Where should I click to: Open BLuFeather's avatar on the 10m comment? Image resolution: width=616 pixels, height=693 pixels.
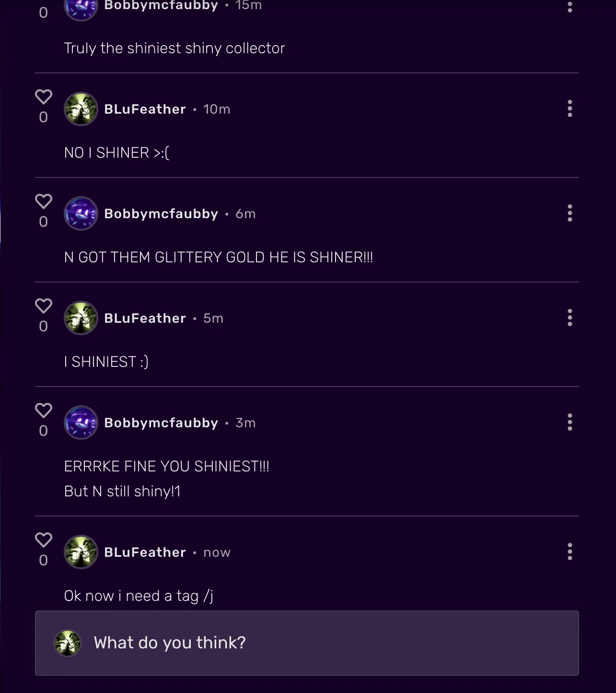click(81, 109)
